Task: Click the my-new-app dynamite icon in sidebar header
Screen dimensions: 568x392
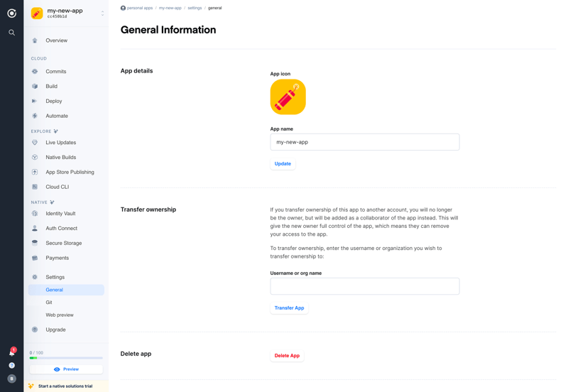Action: click(37, 13)
